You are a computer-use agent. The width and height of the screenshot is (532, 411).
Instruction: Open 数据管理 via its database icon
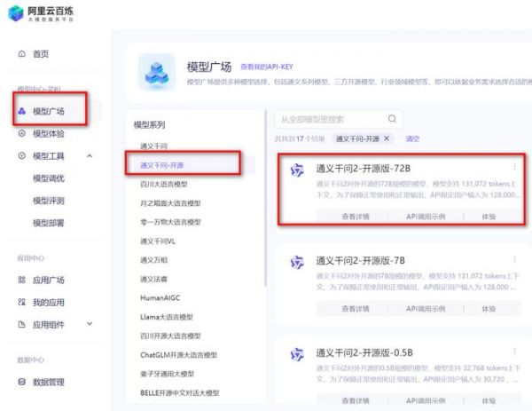[22, 382]
